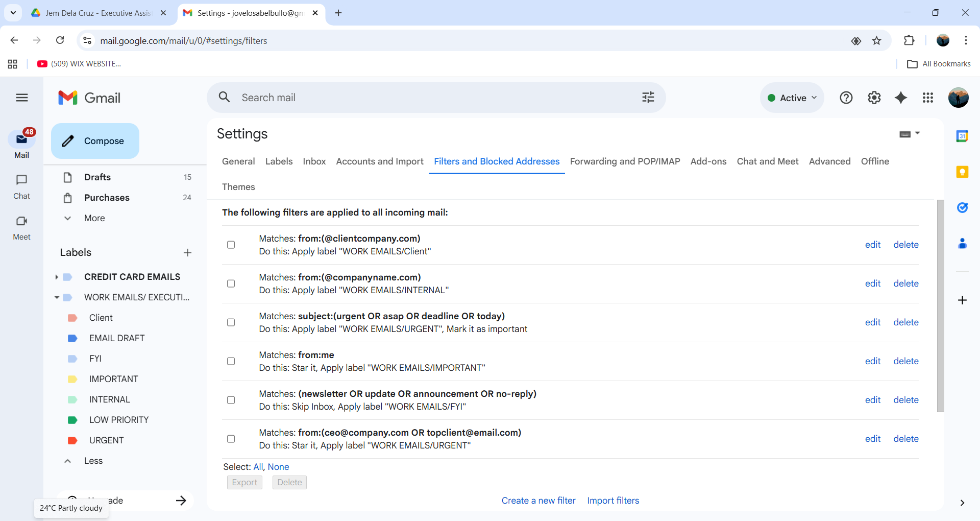Open Forwarding and POP/IMAP tab
Screen dimensions: 980x521
(x=625, y=161)
